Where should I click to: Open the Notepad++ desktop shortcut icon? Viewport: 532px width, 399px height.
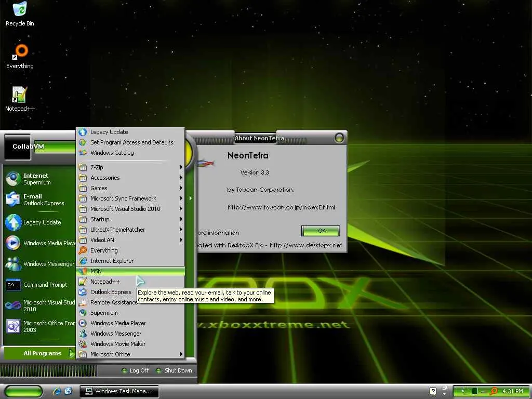(19, 95)
